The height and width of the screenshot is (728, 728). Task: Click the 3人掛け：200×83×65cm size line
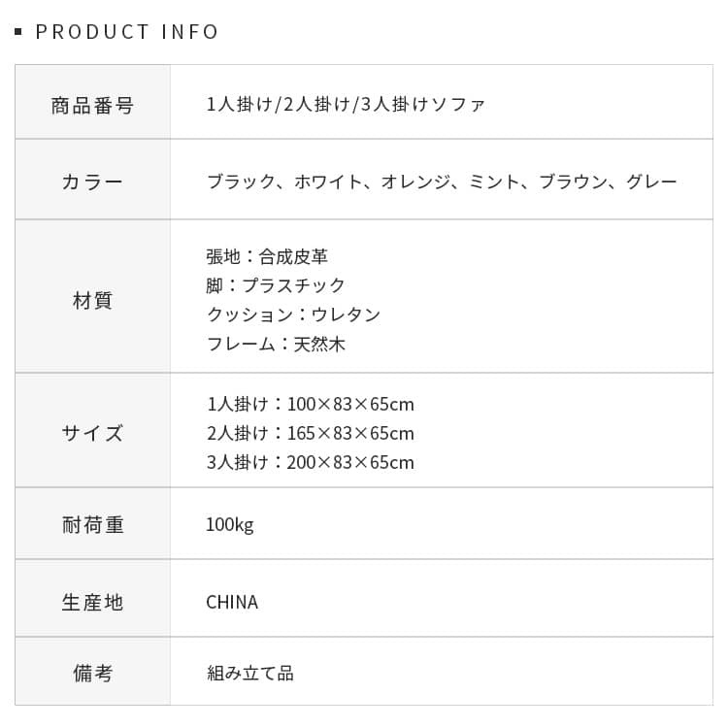coord(310,462)
